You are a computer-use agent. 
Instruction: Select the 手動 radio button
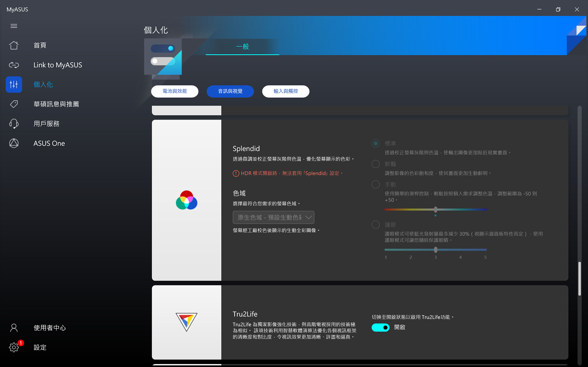[376, 184]
